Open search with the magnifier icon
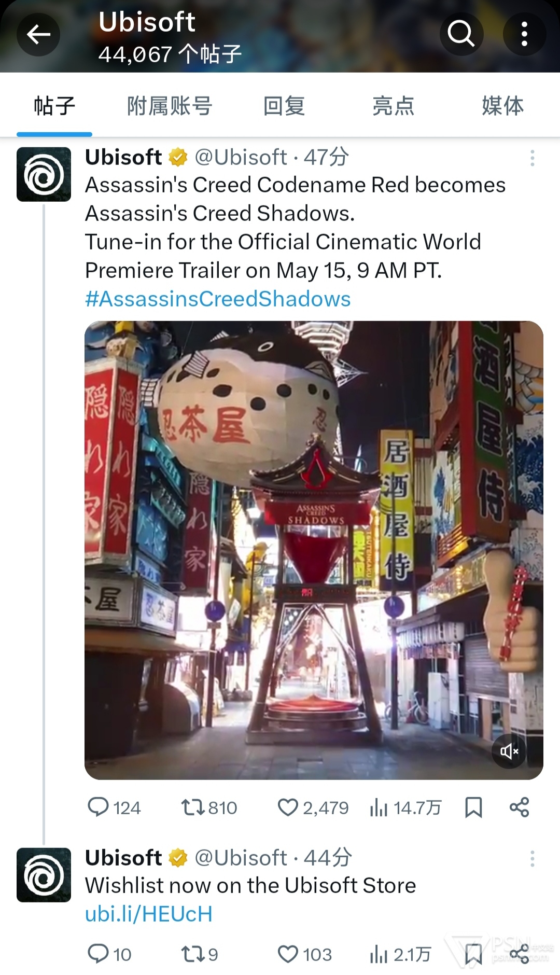Screen dimensions: 560x975 point(461,34)
